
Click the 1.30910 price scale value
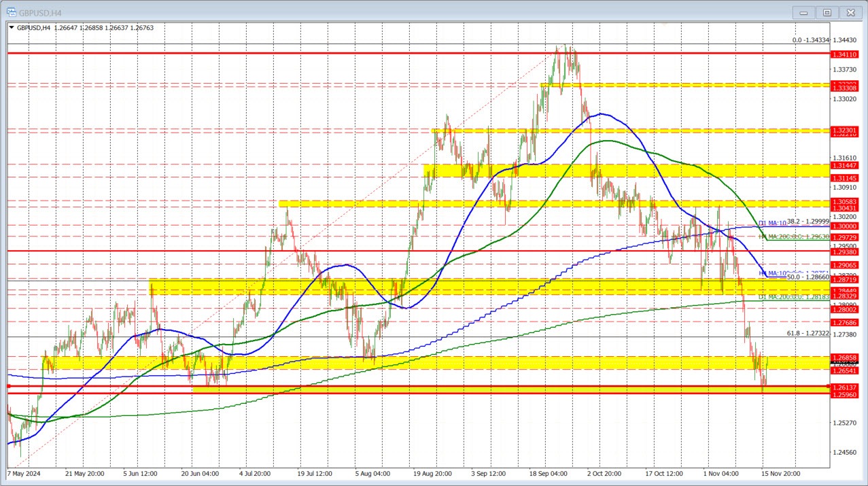click(846, 186)
